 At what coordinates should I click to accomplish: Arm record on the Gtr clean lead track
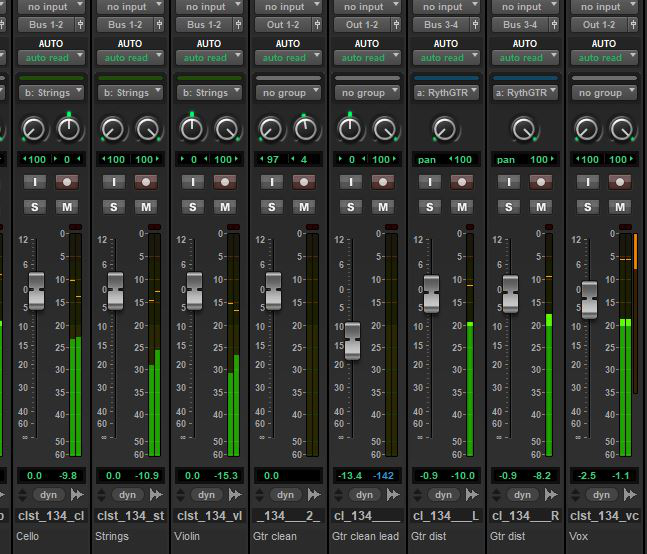(x=383, y=182)
